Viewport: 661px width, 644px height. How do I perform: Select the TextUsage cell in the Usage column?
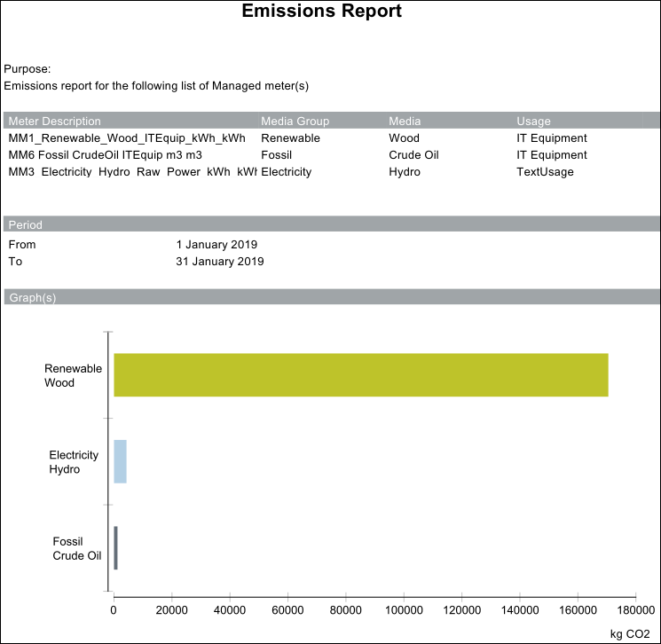(x=545, y=172)
